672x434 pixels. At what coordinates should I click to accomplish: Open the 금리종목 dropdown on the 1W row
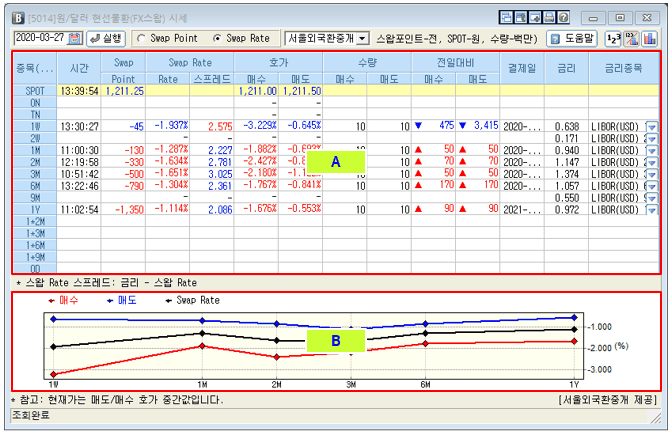click(652, 127)
